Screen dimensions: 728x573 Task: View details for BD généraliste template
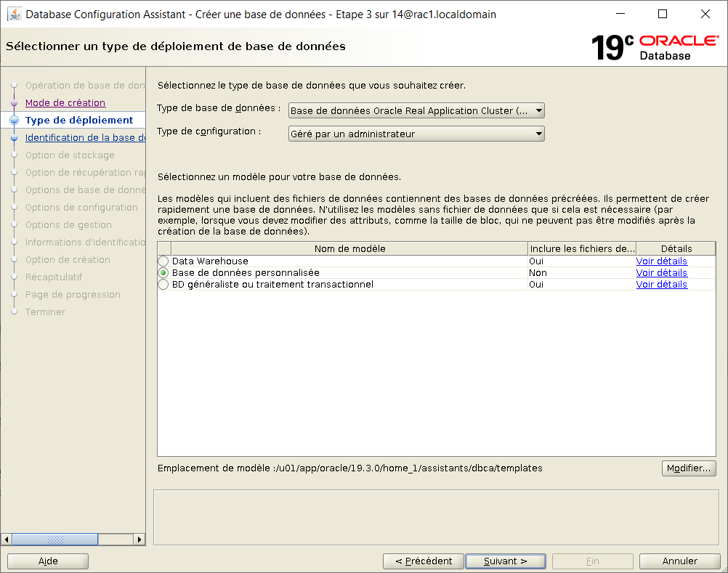pos(662,285)
